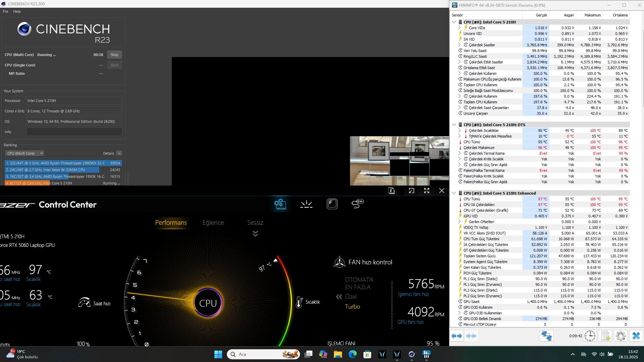The image size is (644, 362).
Task: Select Turbo fan mode
Action: pyautogui.click(x=352, y=307)
